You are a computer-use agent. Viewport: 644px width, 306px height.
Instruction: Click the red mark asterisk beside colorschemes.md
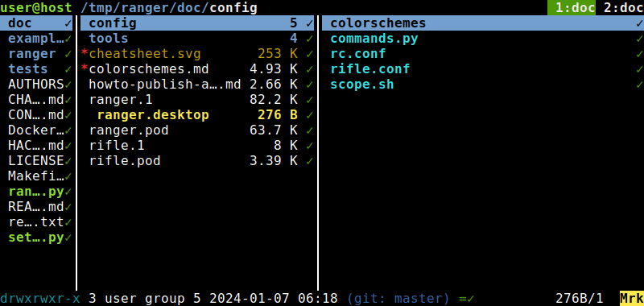point(85,68)
